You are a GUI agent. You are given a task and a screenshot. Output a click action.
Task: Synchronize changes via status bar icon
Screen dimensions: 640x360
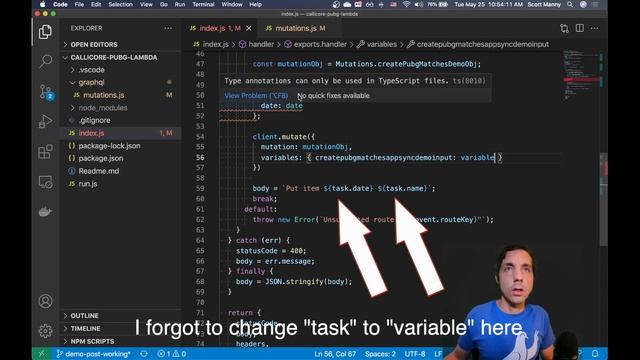[144, 354]
